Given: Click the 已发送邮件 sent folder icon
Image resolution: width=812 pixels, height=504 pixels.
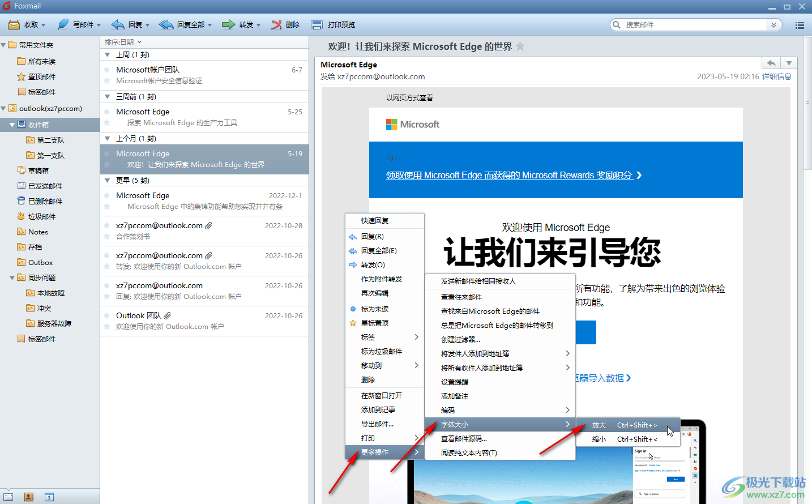Looking at the screenshot, I should [22, 186].
